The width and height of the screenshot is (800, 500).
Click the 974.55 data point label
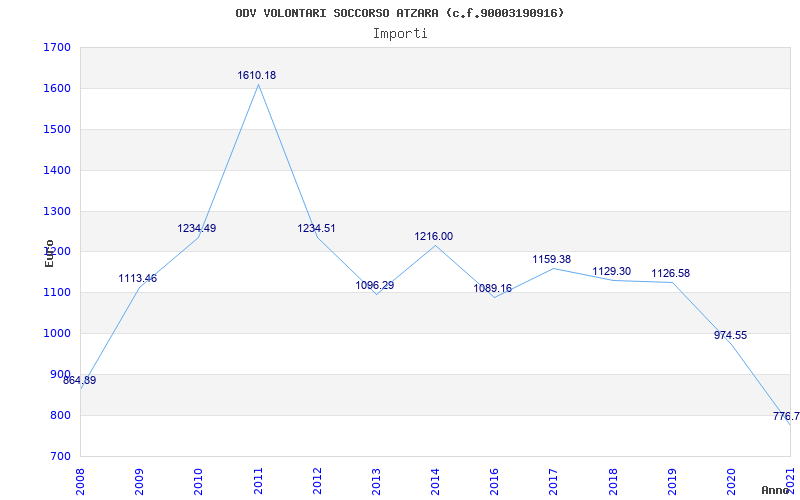[730, 335]
